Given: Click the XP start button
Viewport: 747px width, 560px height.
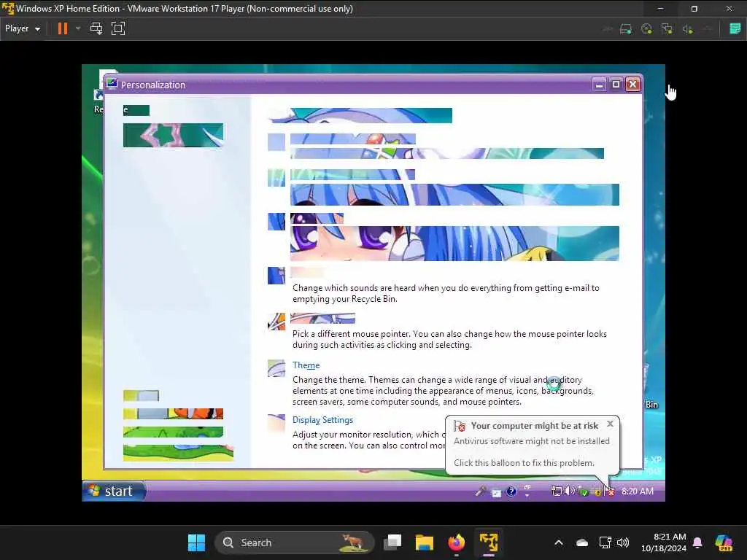Looking at the screenshot, I should (x=114, y=491).
